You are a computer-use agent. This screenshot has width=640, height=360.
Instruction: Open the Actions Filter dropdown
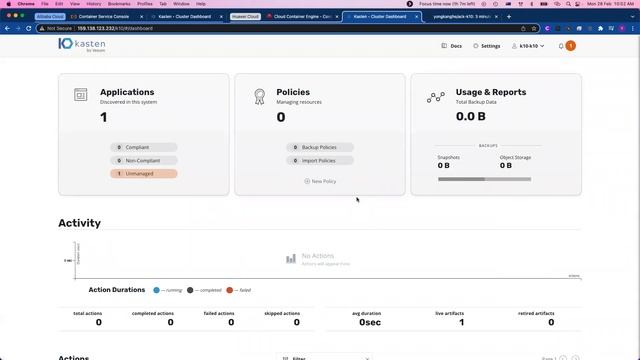tap(324, 358)
